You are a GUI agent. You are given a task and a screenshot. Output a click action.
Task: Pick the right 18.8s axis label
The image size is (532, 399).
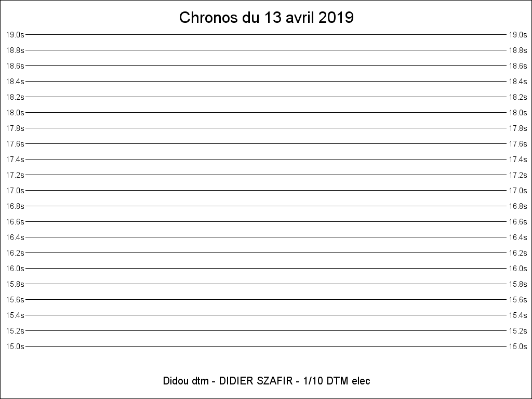518,50
